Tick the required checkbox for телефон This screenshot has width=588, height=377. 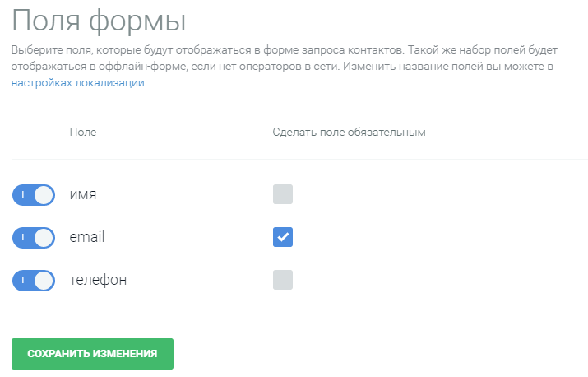(283, 281)
